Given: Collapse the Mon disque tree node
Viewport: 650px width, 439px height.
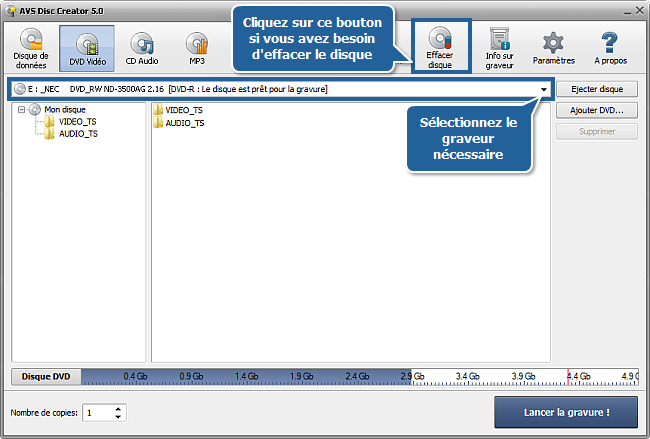Looking at the screenshot, I should (x=22, y=109).
